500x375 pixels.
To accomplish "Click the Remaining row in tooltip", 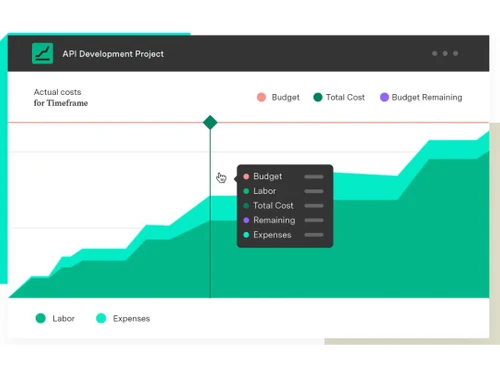I will pos(283,220).
